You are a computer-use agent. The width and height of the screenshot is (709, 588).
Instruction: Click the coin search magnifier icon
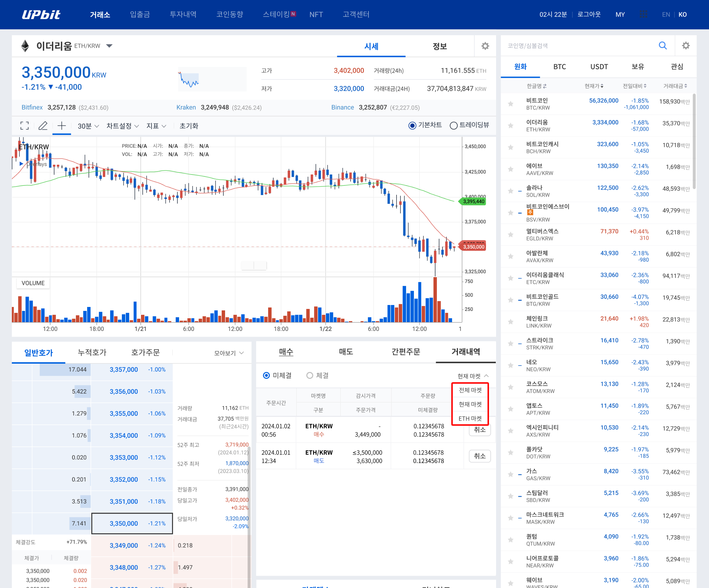click(663, 46)
